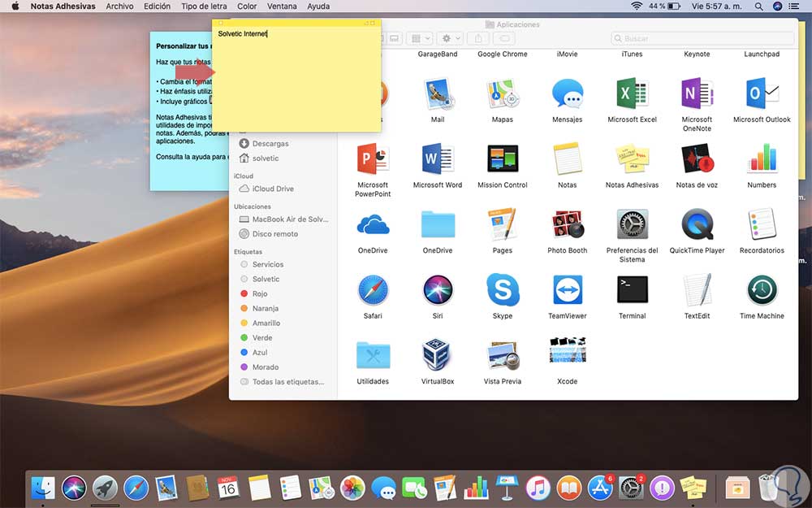812x508 pixels.
Task: Open the Finder action gear dropdown
Action: click(x=449, y=38)
